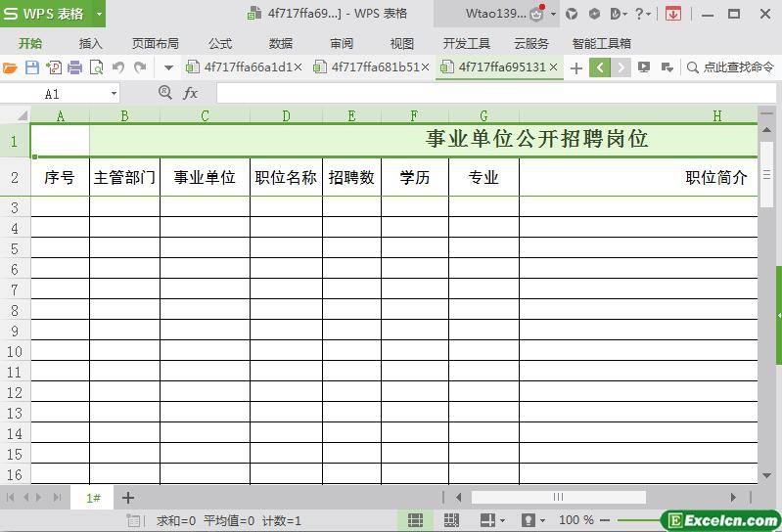Screen dimensions: 782x532
Task: Click the 职位名称 header cell
Action: [286, 177]
